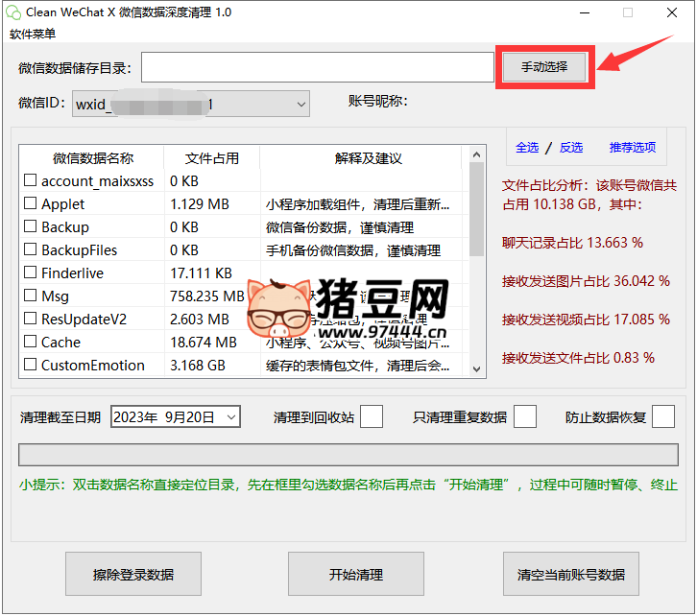Click the 微信备份数据，谨慎清理 description
This screenshot has height=616, width=697.
[340, 227]
